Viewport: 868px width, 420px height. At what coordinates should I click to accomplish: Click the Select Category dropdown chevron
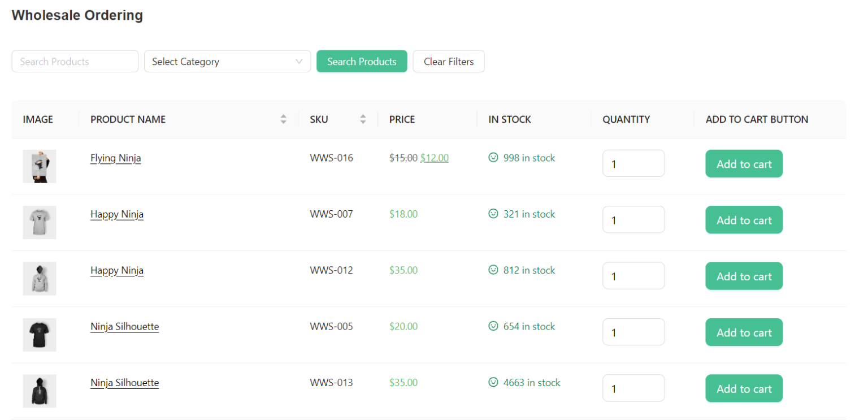tap(299, 61)
